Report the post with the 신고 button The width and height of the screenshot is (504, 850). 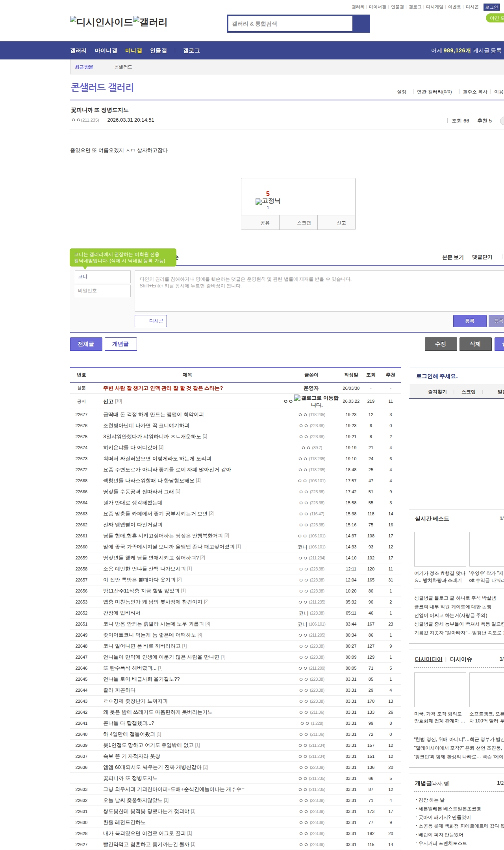point(341,223)
